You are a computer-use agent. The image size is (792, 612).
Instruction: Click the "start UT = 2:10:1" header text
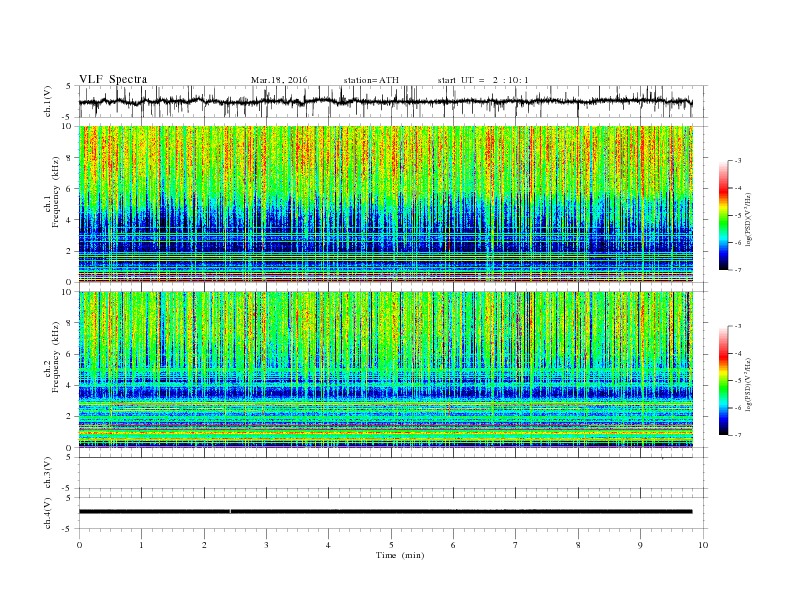click(483, 80)
